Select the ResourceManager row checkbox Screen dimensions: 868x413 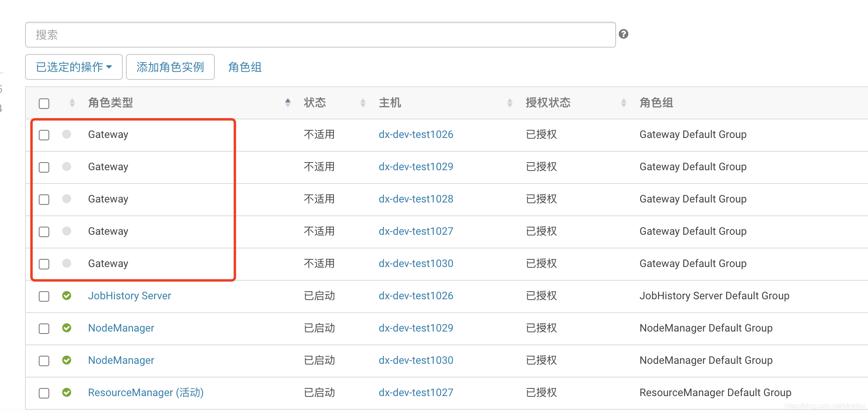44,393
